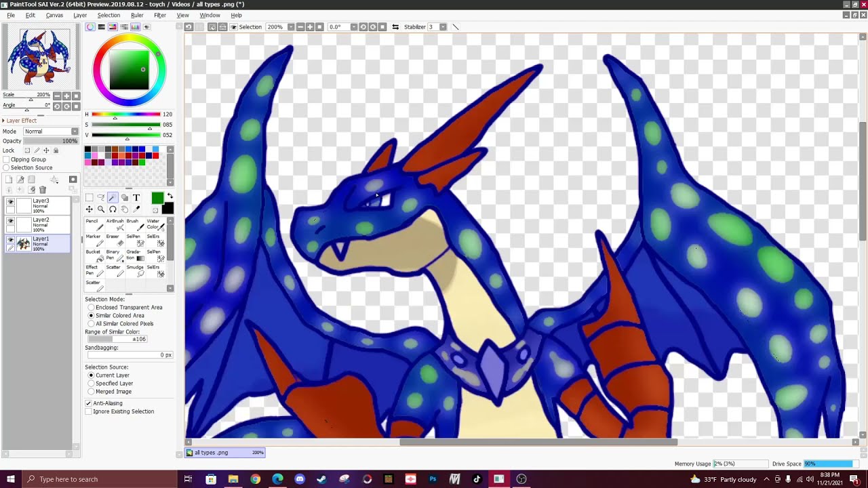Select the Move tool

click(x=90, y=209)
